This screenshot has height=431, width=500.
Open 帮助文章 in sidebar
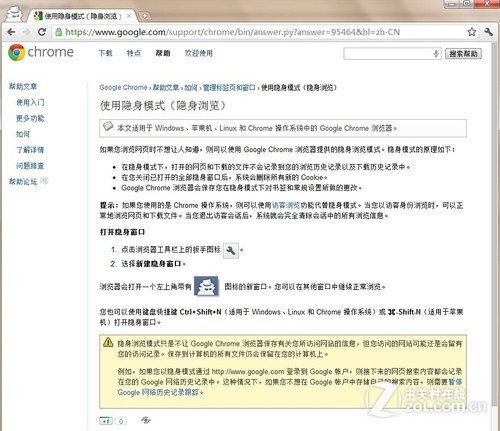[23, 87]
